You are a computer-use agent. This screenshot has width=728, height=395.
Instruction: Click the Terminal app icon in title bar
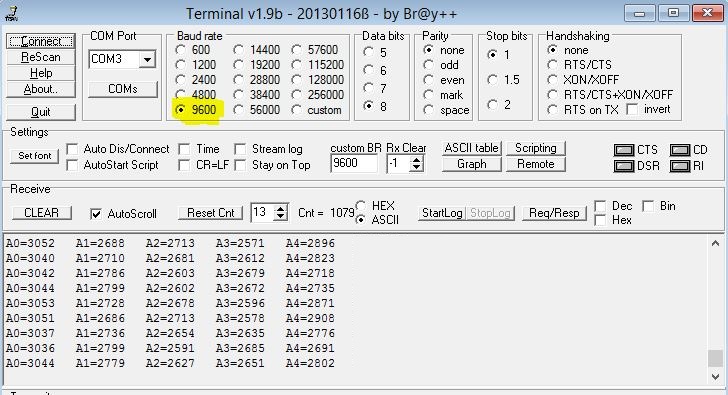point(12,13)
